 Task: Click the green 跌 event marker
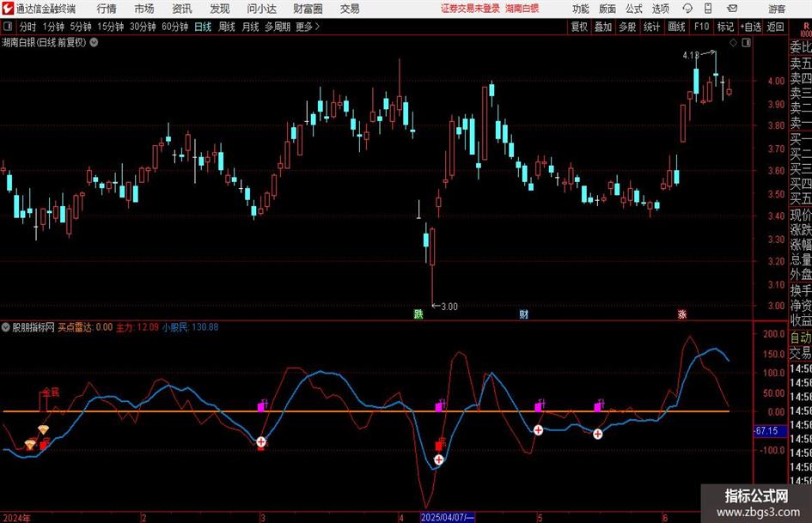click(418, 313)
